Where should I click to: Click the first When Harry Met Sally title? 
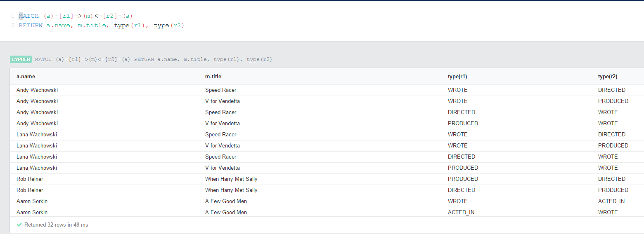231,179
